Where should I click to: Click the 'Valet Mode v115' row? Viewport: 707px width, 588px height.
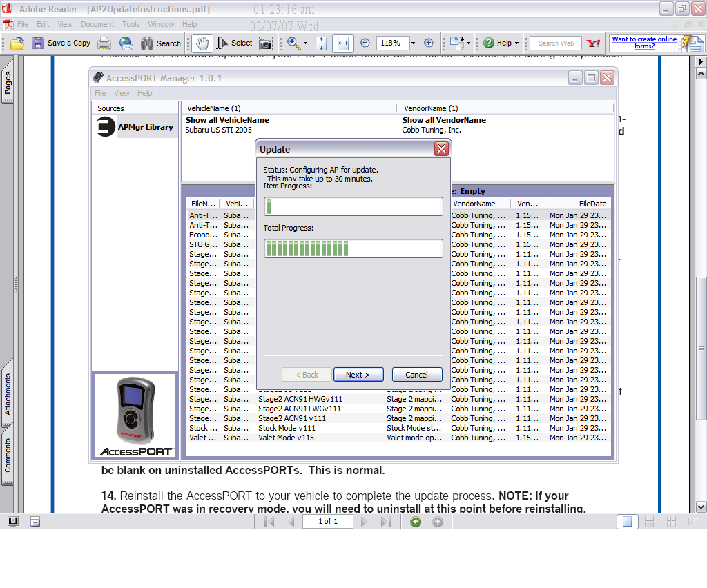point(398,438)
